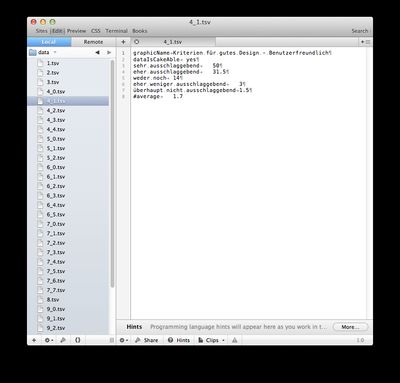Click the add-file plus icon in the sidebar footer
The width and height of the screenshot is (400, 383).
(x=34, y=340)
